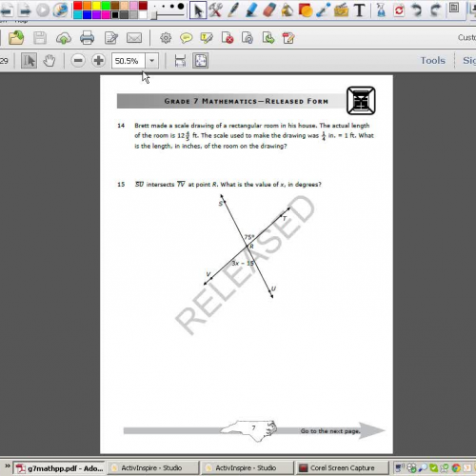
Task: Pick the black color swatch
Action: [x=115, y=14]
